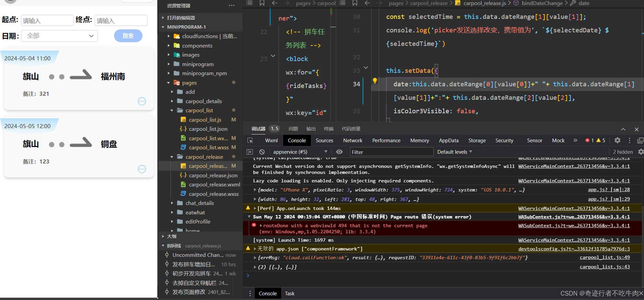Screen dimensions: 644x300
Task: Open drawer menu dots beside Console tab
Action: tap(250, 294)
